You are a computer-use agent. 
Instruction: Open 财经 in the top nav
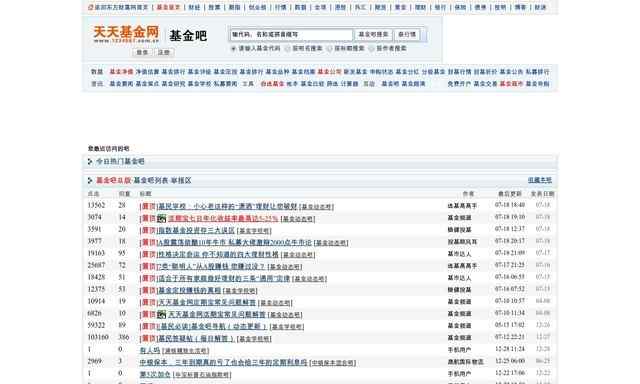[x=194, y=7]
